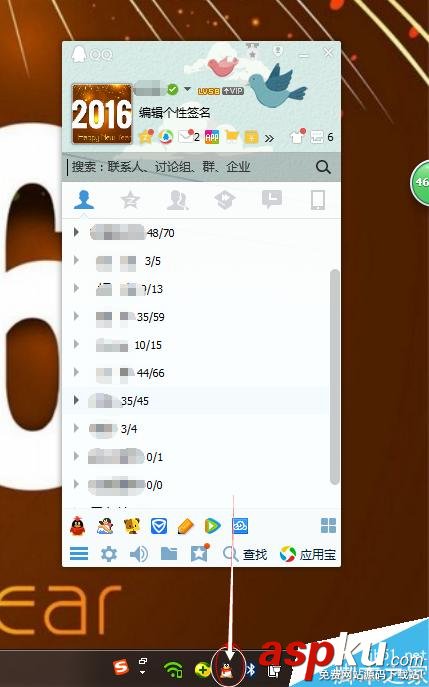The image size is (429, 687).
Task: Open the colorful APP icon
Action: 212,137
